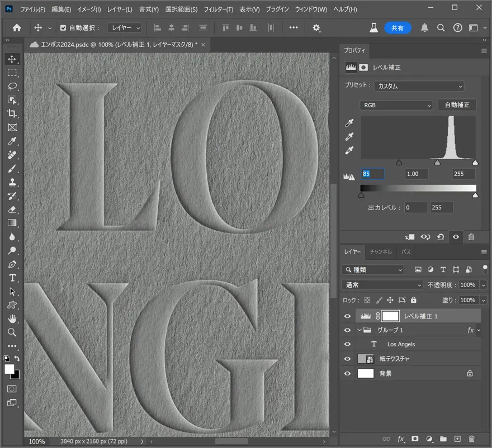Viewport: 492px width, 448px height.
Task: Toggle Quick Mask mode
Action: point(12,389)
